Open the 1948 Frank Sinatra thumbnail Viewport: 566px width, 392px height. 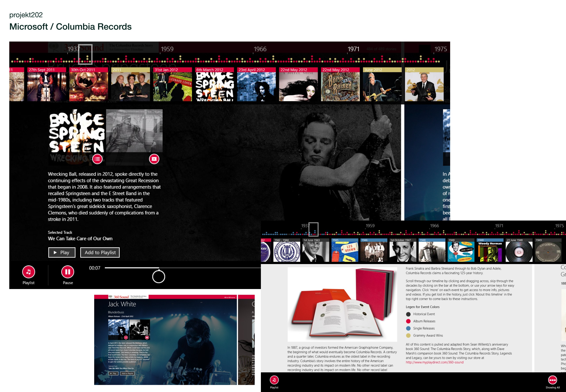coord(461,250)
